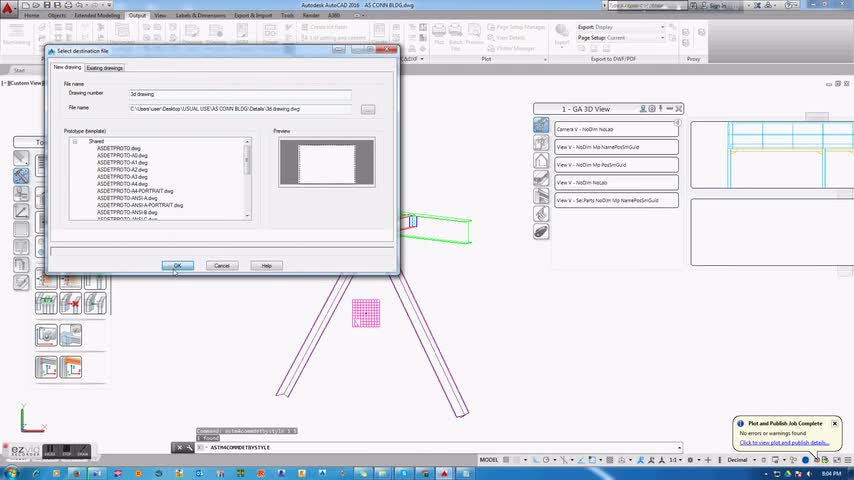Viewport: 854px width, 480px height.
Task: Switch to the Existing drawings tab
Action: pyautogui.click(x=105, y=68)
